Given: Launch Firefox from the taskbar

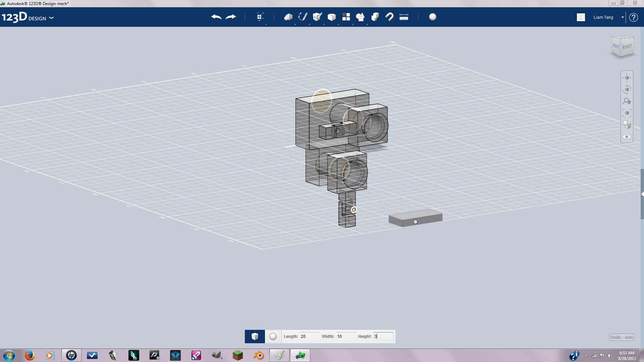Looking at the screenshot, I should point(30,355).
